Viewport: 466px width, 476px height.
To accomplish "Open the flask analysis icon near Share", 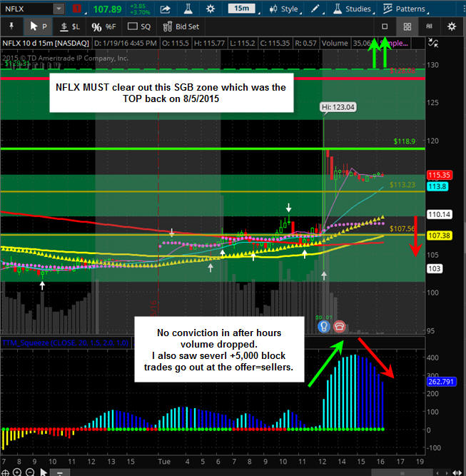I will tap(188, 9).
